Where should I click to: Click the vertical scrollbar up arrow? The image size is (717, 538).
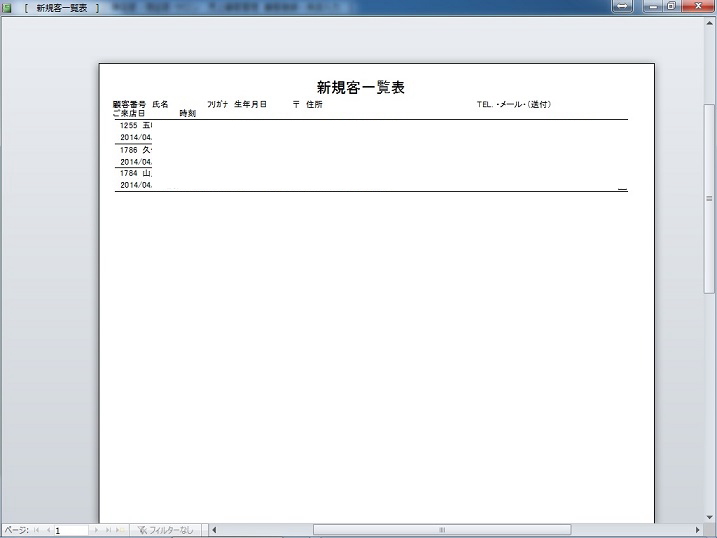click(x=709, y=22)
